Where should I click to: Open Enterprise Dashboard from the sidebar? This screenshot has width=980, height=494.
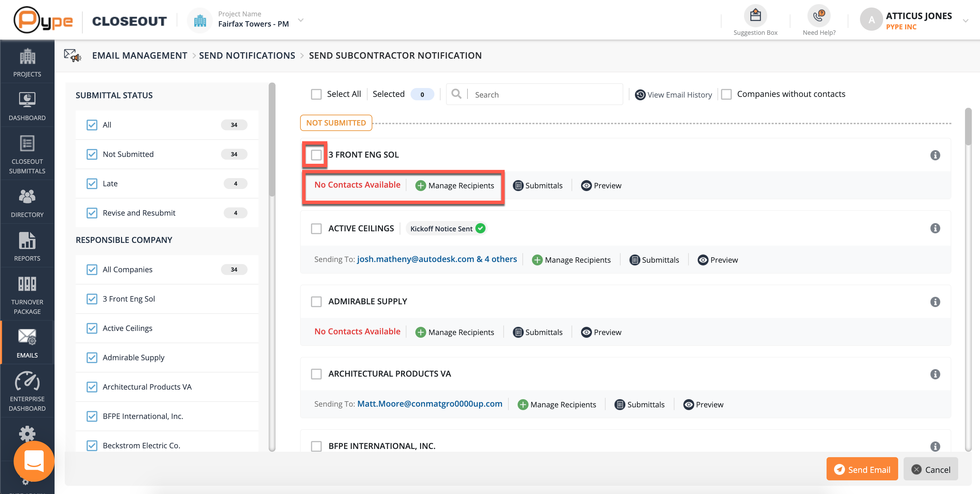click(x=27, y=382)
